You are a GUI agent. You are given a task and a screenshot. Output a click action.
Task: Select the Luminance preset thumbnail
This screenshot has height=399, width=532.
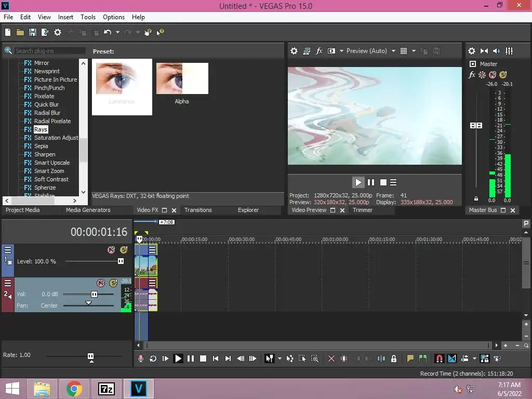pyautogui.click(x=122, y=87)
